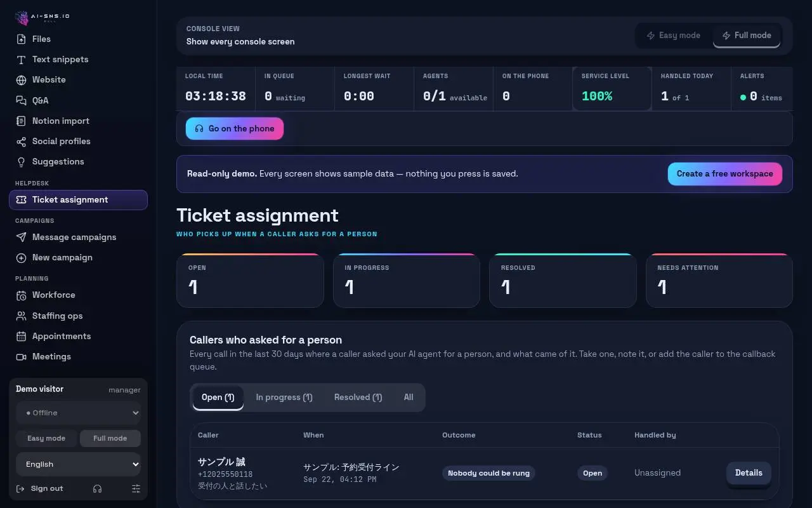
Task: Click the Alerts 0 items stat
Action: (x=762, y=89)
